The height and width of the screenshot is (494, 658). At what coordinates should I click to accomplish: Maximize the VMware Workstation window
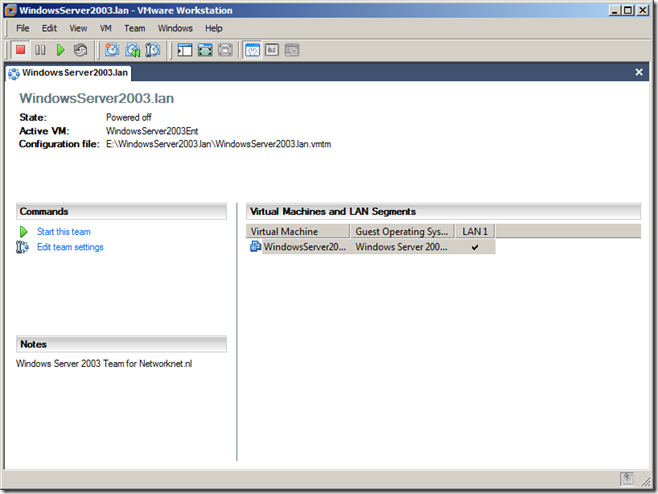[x=628, y=10]
